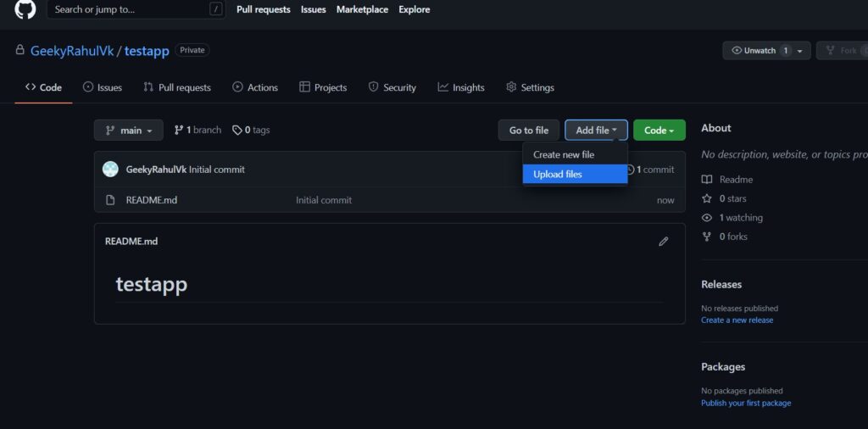
Task: Click the GitHub Octocat logo
Action: tap(25, 9)
